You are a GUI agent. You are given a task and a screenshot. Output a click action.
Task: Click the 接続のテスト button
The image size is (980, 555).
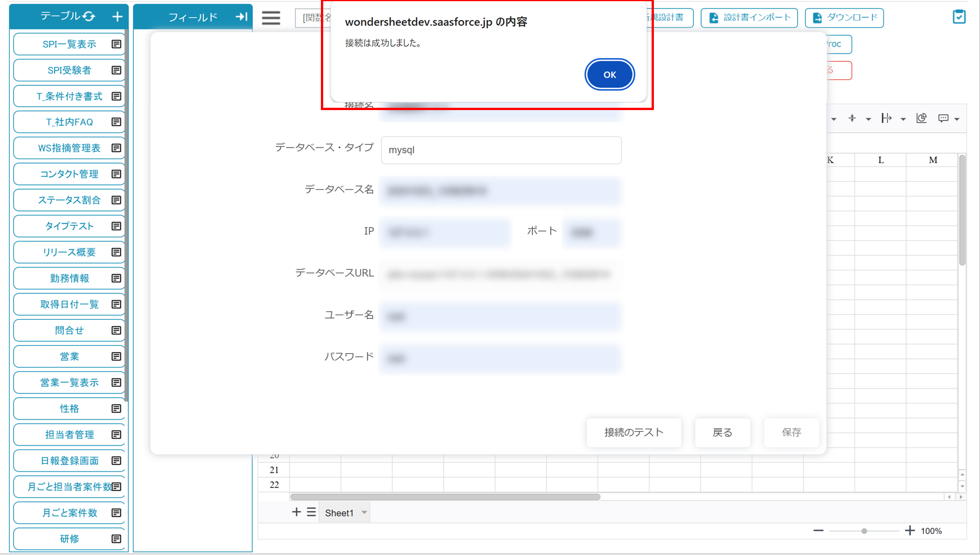tap(634, 432)
